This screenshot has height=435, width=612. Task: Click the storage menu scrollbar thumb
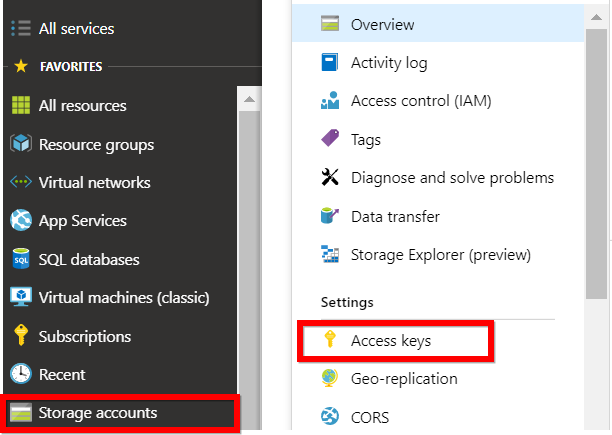[596, 164]
